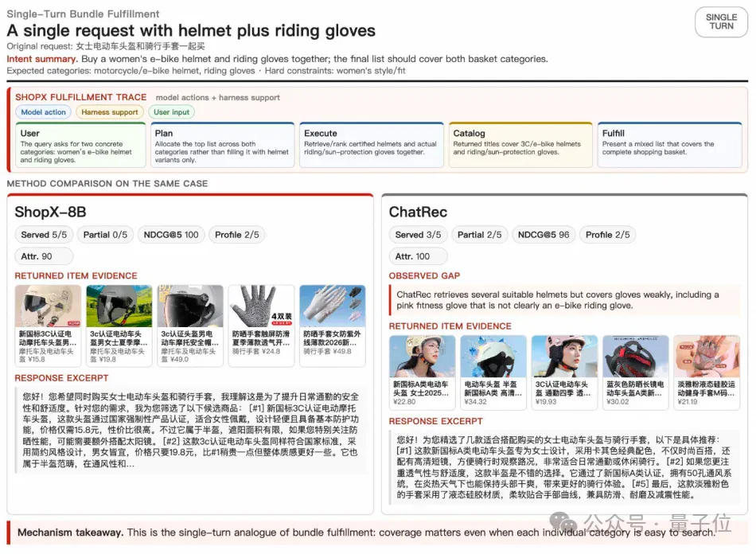Screen dimensions: 756x554
Task: Open the ¥24.8 gloves product thumbnail
Action: 261,306
